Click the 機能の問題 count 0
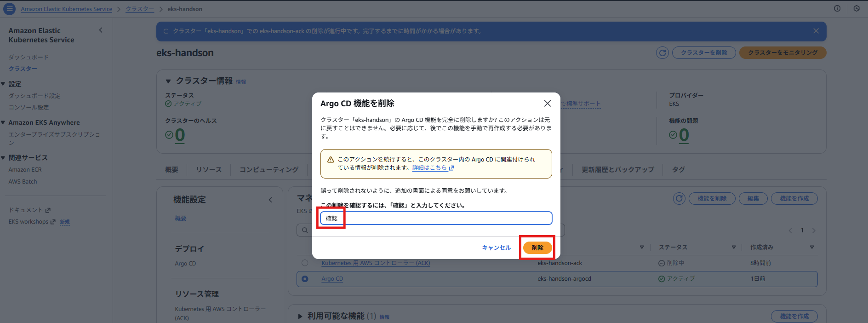 [684, 135]
